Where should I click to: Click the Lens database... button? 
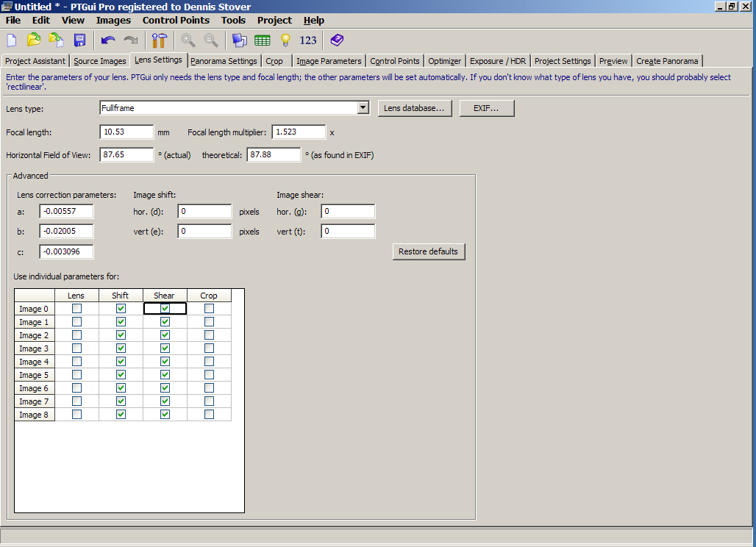coord(415,108)
